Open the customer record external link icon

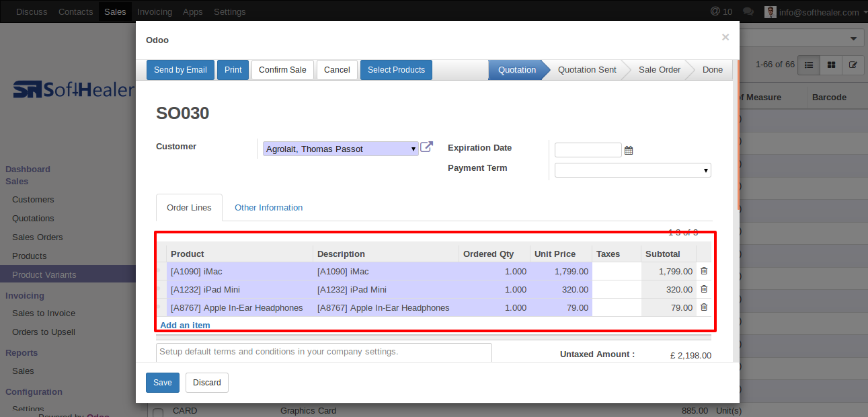click(x=426, y=147)
